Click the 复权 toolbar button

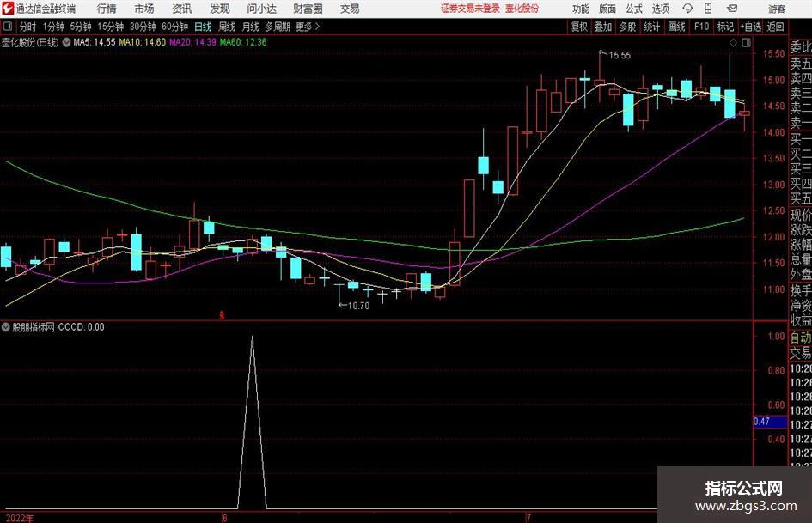[579, 27]
